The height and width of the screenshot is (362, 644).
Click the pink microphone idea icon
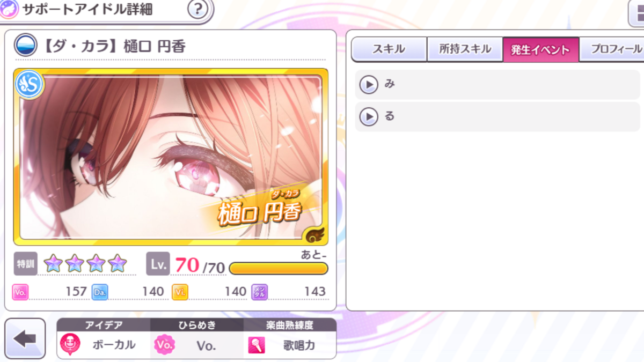[70, 345]
